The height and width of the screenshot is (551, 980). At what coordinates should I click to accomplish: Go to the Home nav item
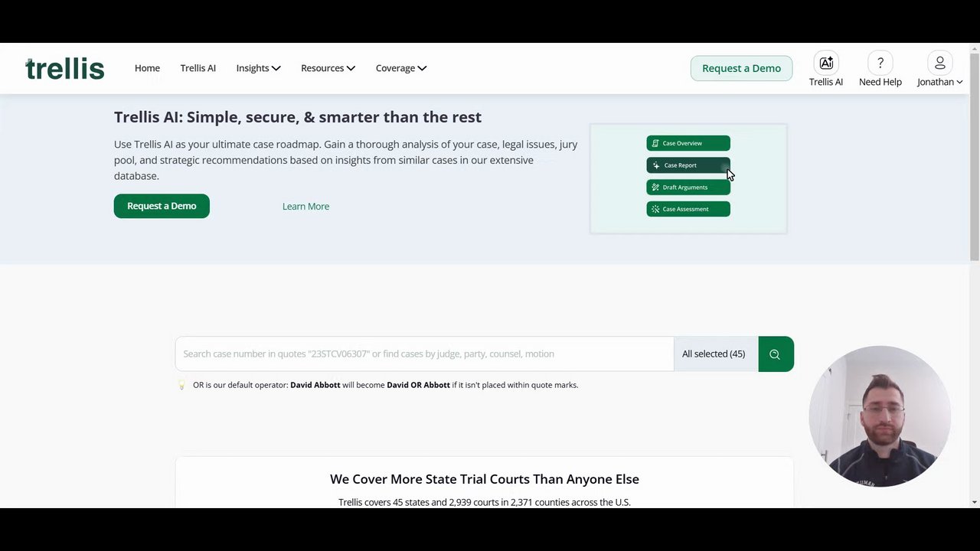coord(147,68)
